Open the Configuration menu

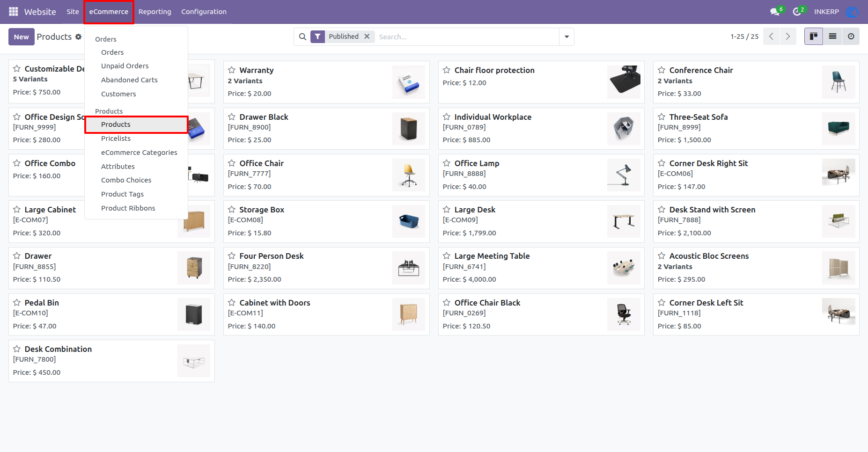[204, 12]
